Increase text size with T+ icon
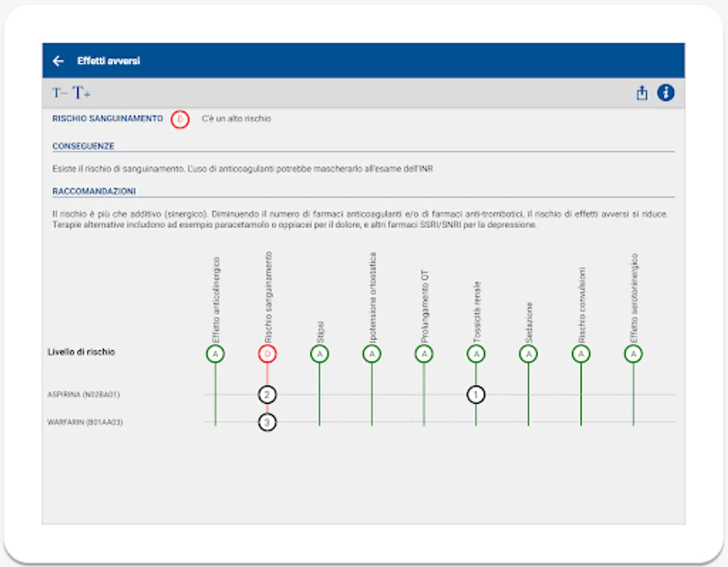Viewport: 728px width, 567px height. pyautogui.click(x=81, y=93)
